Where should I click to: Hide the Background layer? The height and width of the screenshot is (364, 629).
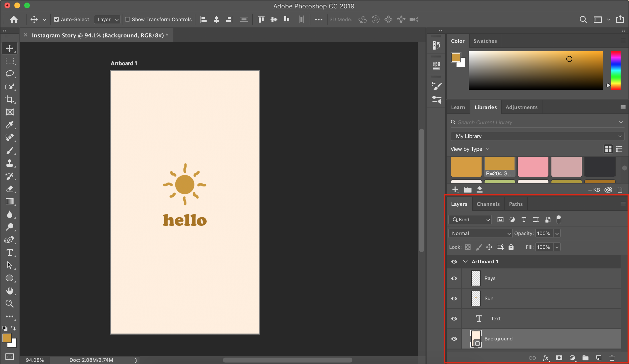454,339
